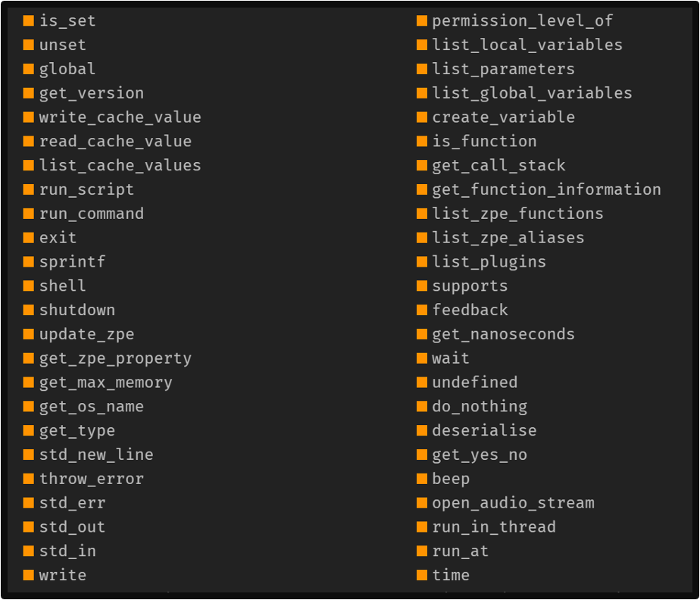Click the orange icon beside list_plugins
The width and height of the screenshot is (700, 600).
coord(422,261)
